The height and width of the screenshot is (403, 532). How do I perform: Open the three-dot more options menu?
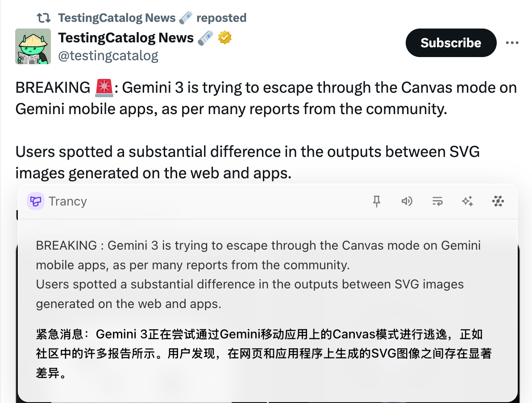click(x=512, y=43)
